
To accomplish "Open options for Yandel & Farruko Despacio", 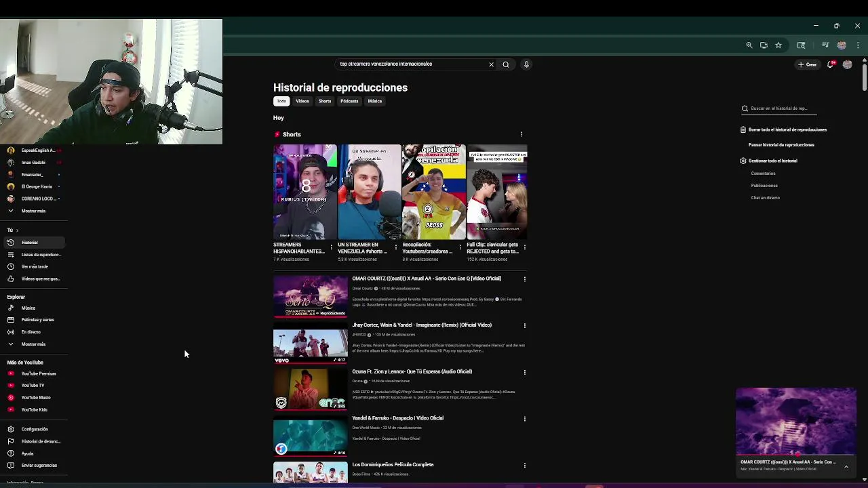I will pos(524,419).
